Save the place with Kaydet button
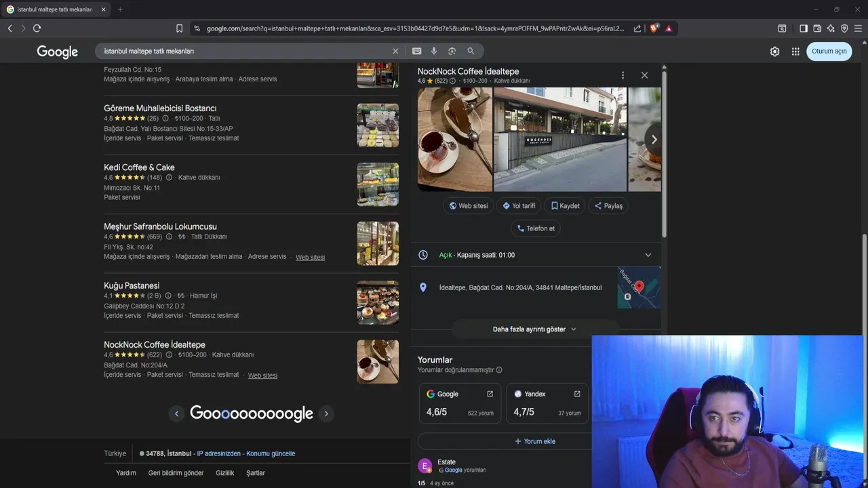Image resolution: width=868 pixels, height=488 pixels. pyautogui.click(x=565, y=206)
